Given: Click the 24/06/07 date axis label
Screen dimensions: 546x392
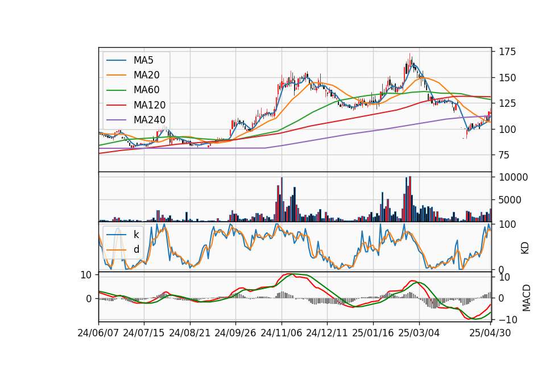Looking at the screenshot, I should pos(98,333).
